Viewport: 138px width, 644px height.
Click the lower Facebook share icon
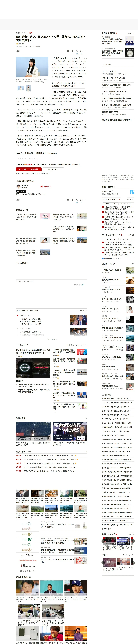click(73, 200)
